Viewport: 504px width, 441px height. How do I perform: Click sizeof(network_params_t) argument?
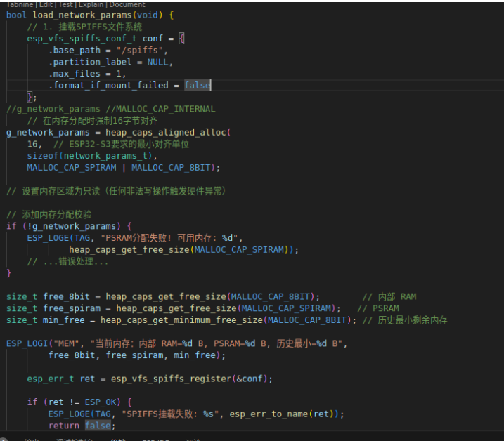pos(89,156)
